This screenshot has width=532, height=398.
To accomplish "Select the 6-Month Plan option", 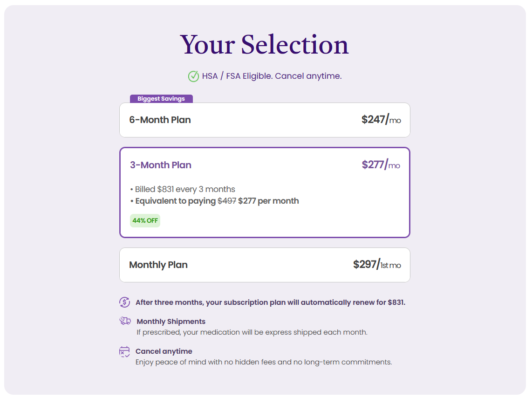I will 265,120.
